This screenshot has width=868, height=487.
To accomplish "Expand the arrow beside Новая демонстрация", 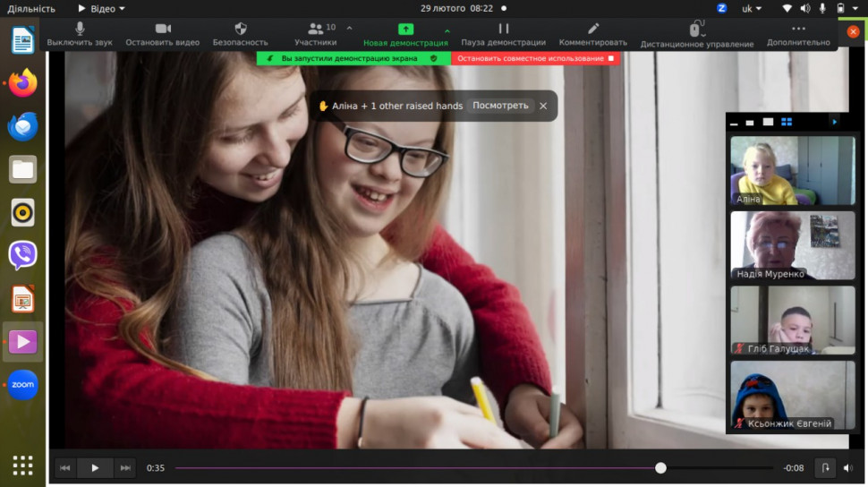I will click(x=447, y=30).
